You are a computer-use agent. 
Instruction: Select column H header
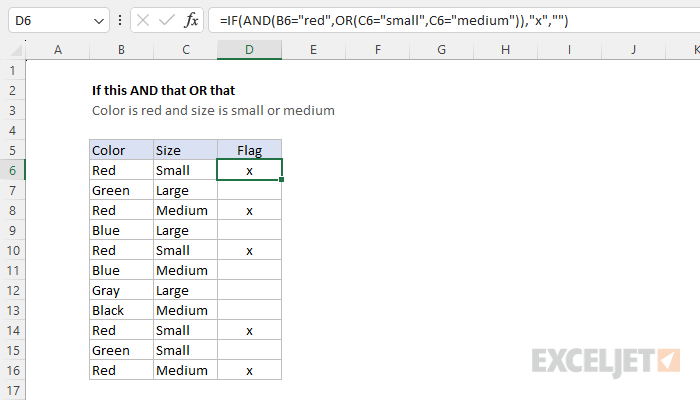coord(505,50)
